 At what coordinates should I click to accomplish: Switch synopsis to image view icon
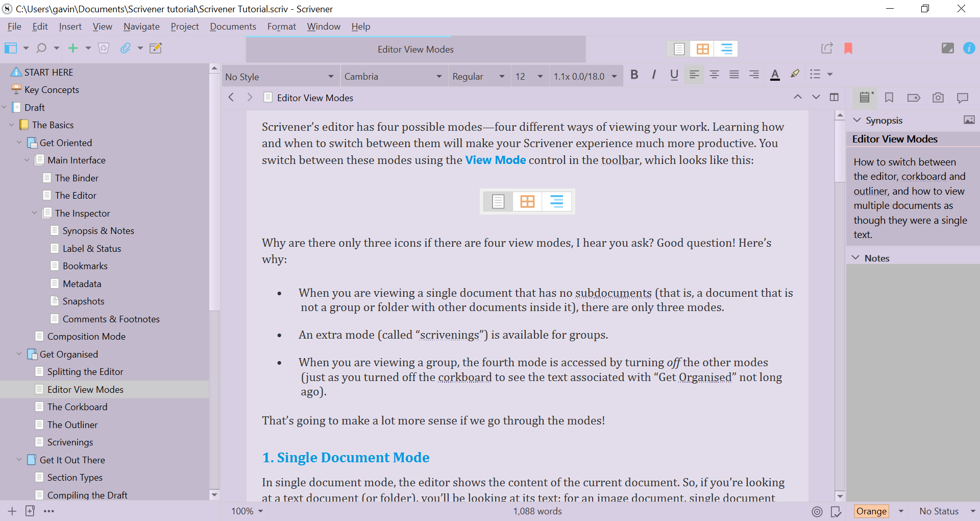[x=969, y=120]
